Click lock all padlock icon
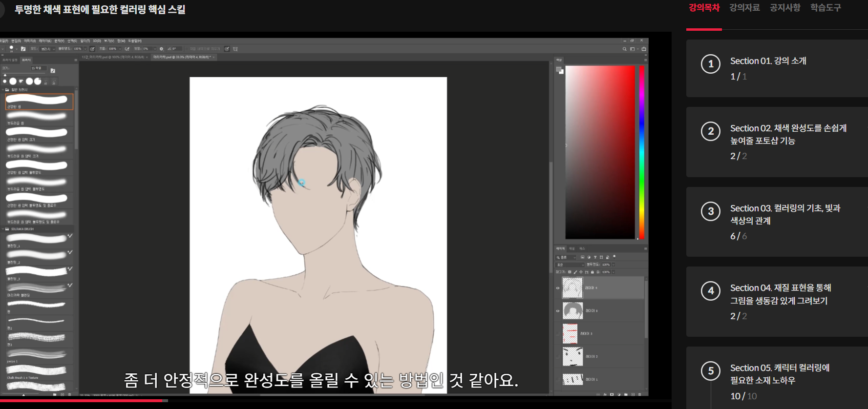 (x=593, y=272)
